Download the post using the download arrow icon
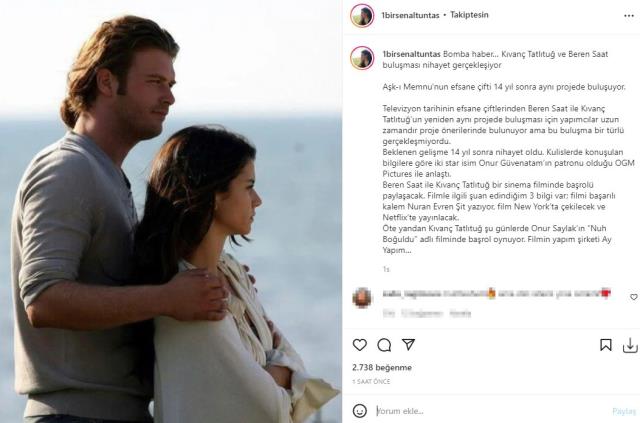The width and height of the screenshot is (640, 423). click(x=630, y=345)
